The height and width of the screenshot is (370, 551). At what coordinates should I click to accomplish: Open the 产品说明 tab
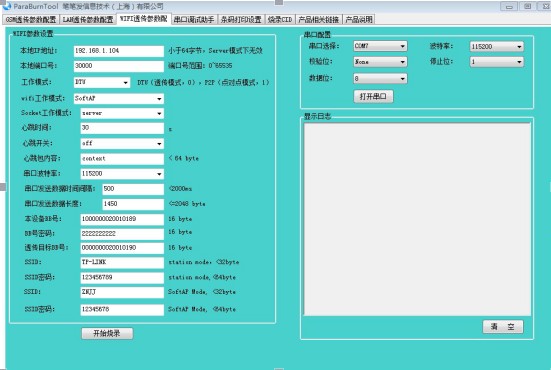[359, 19]
